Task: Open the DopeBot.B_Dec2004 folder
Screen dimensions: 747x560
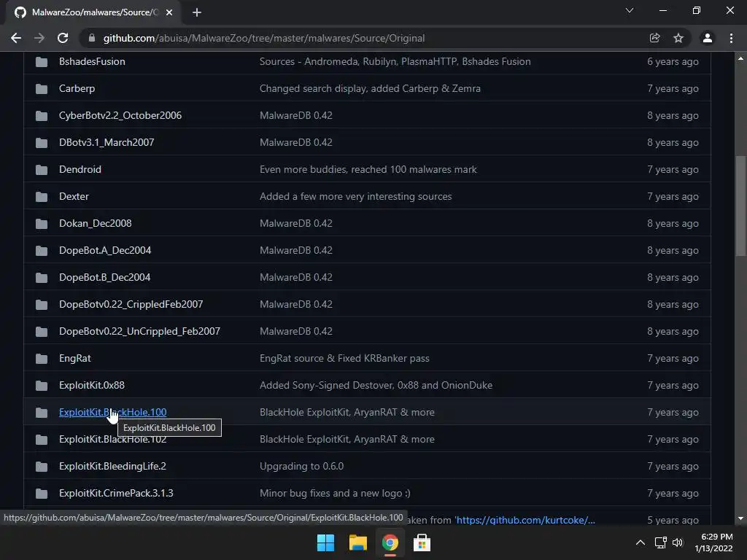Action: pyautogui.click(x=105, y=277)
